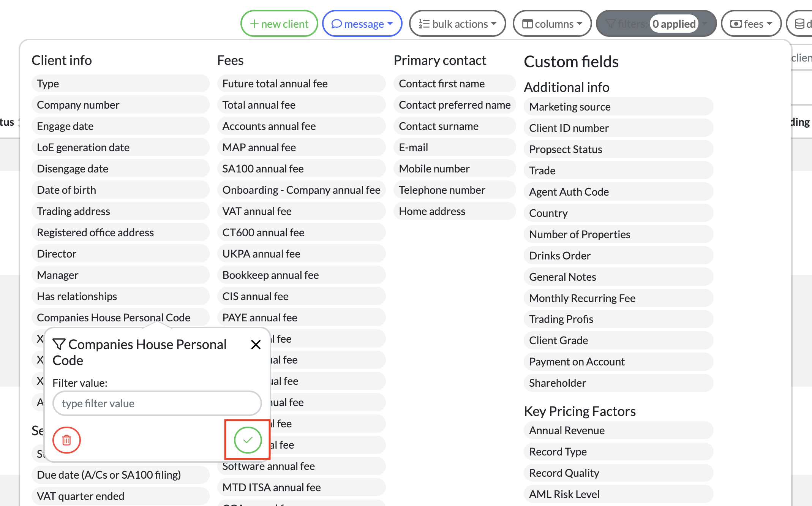Delete filter using red trash icon

pos(66,440)
